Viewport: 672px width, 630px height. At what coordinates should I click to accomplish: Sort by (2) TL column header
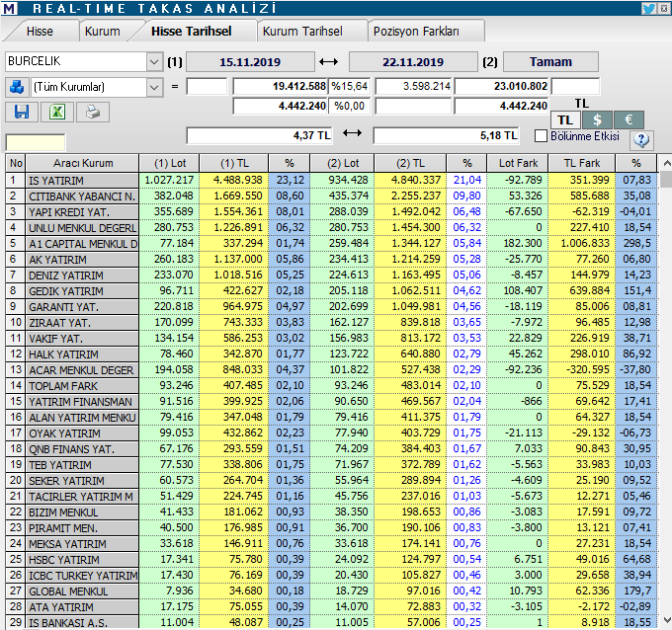(x=410, y=163)
